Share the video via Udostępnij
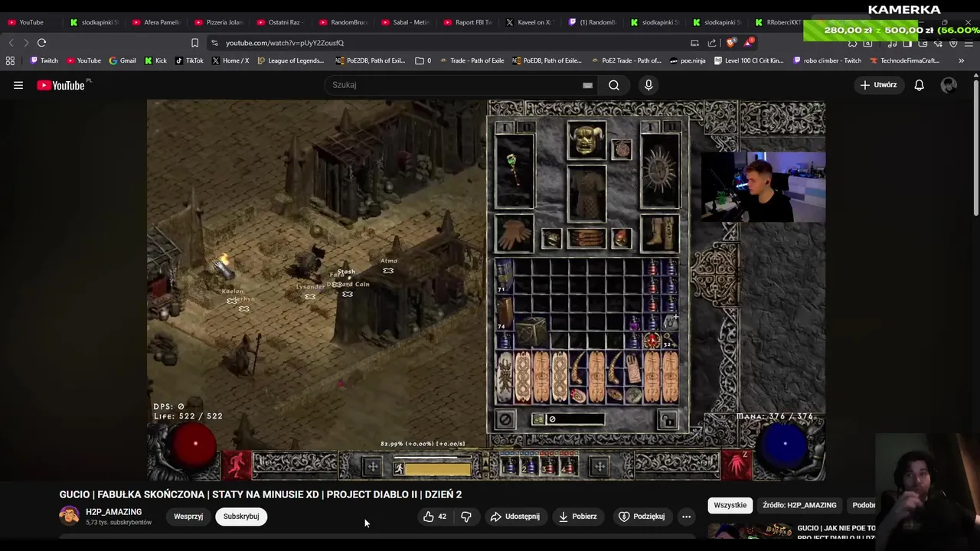980x551 pixels. tap(515, 517)
